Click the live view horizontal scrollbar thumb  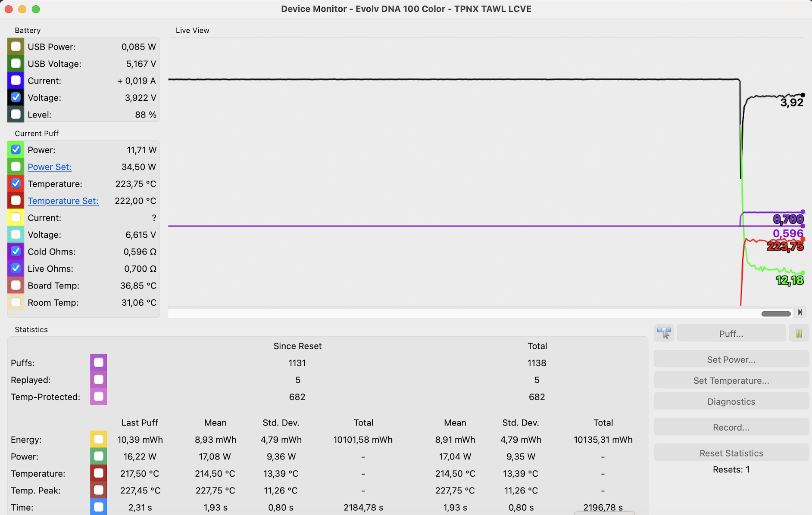[x=776, y=313]
